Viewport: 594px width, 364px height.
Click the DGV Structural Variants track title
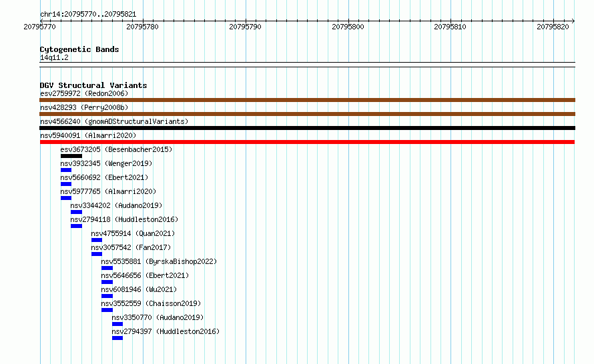tap(93, 85)
